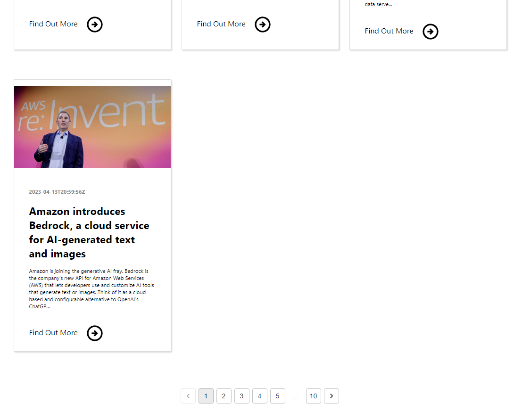This screenshot has height=420, width=514.
Task: Jump to page 10 of results
Action: (314, 396)
